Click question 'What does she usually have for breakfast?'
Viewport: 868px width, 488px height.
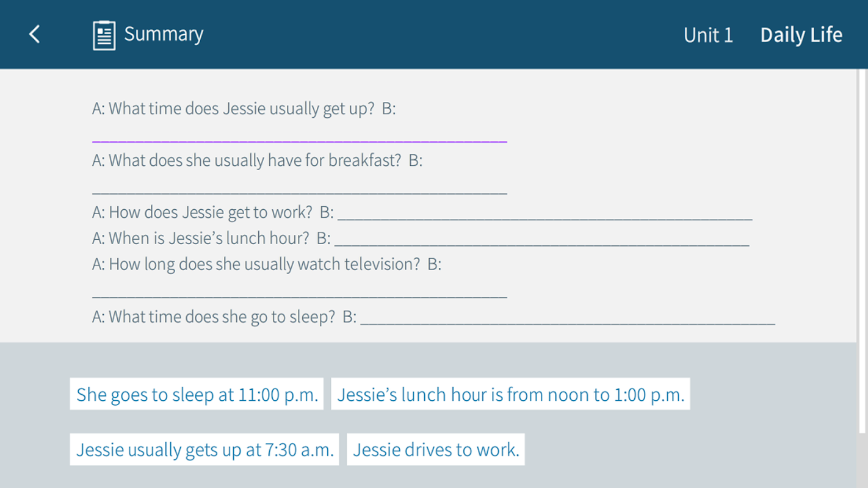247,161
